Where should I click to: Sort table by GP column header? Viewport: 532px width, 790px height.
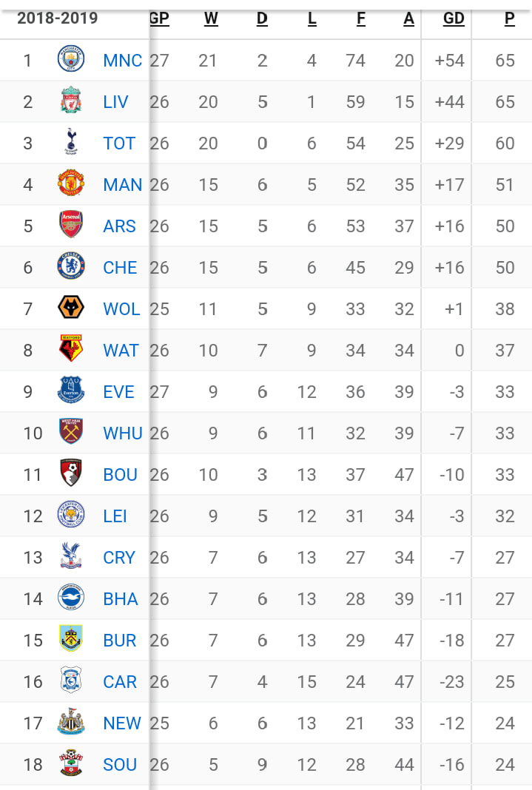(159, 18)
